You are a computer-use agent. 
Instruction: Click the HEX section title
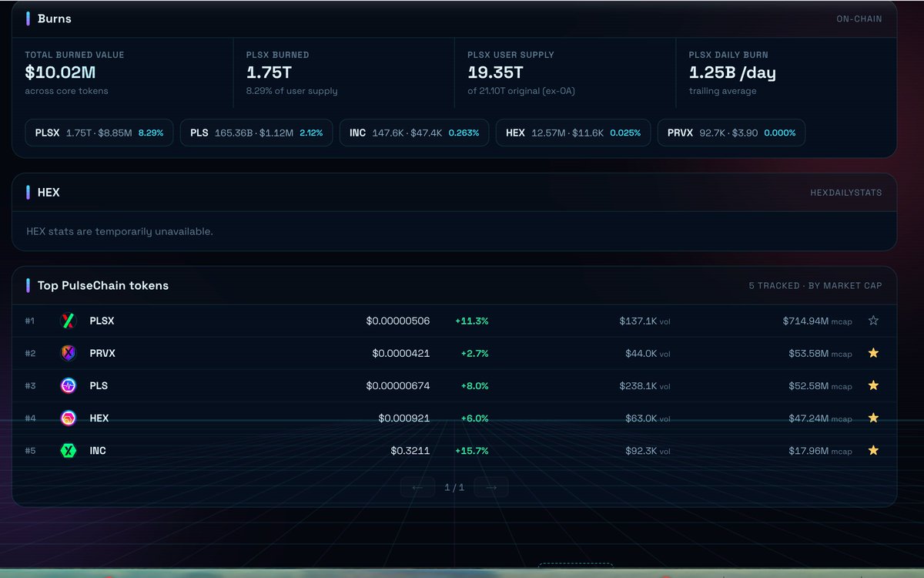coord(49,192)
